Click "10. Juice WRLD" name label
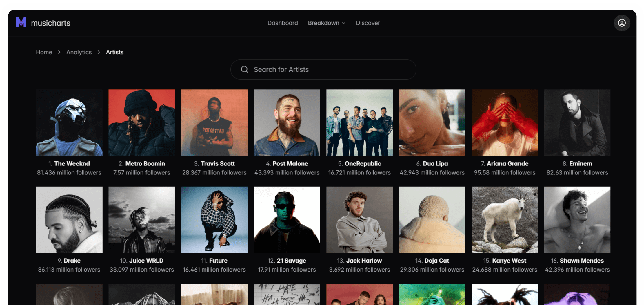644x305 pixels. pos(142,261)
